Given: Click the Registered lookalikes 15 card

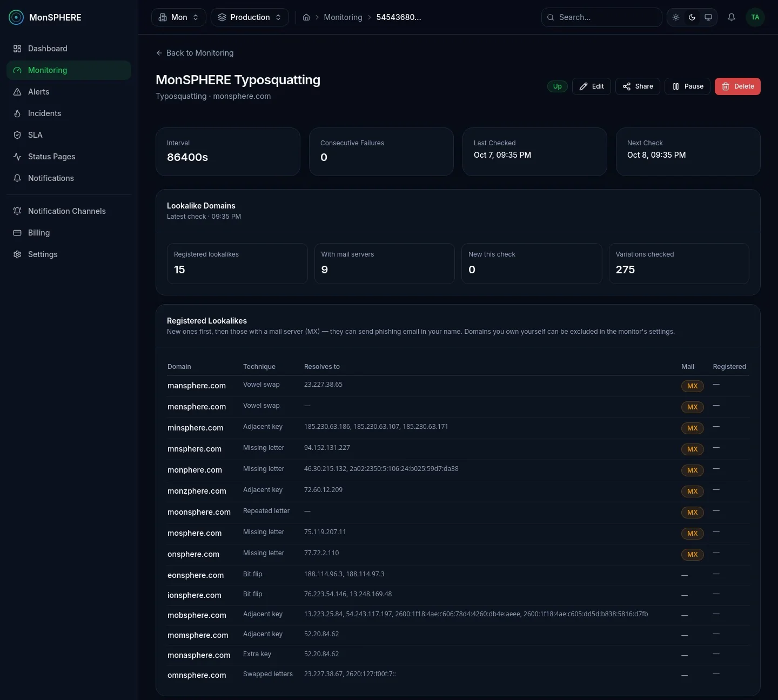Looking at the screenshot, I should [x=237, y=264].
